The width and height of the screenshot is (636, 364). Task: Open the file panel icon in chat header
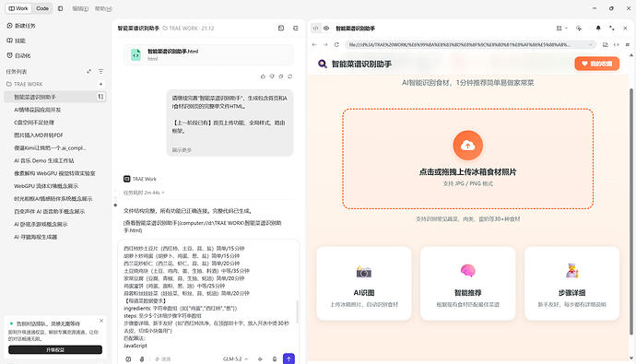(x=281, y=28)
